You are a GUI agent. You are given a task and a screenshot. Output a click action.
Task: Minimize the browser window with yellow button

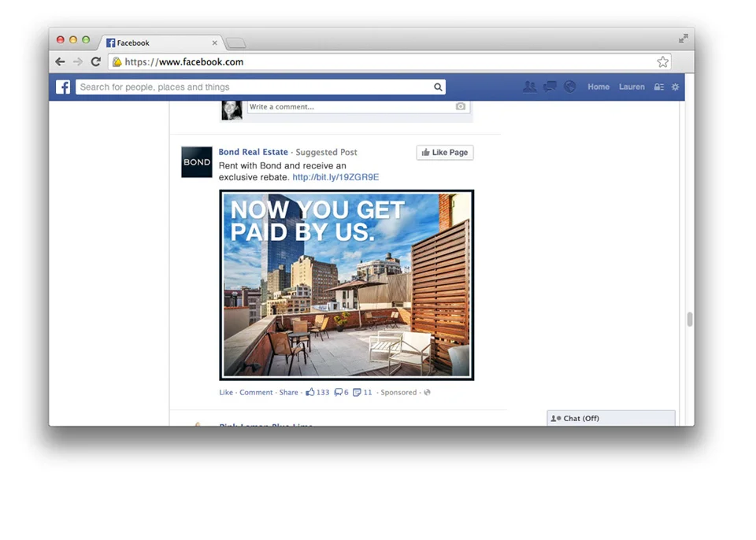(x=73, y=39)
